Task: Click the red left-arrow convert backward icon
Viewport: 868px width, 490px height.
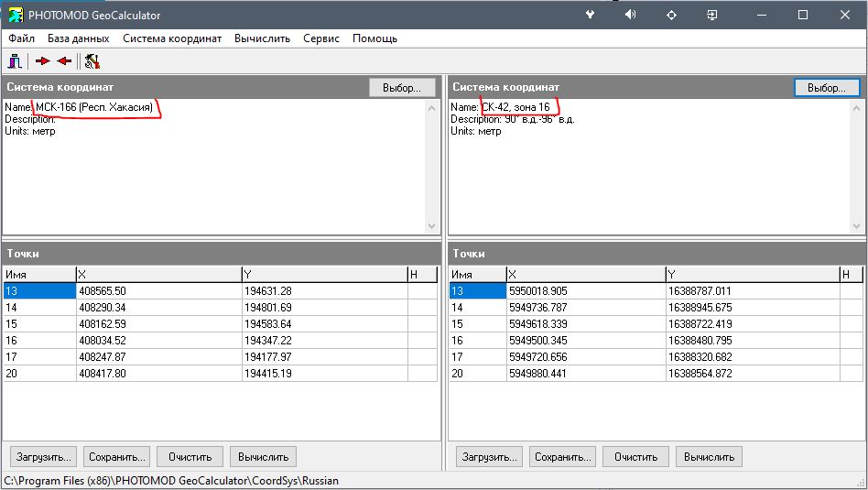Action: pos(64,60)
